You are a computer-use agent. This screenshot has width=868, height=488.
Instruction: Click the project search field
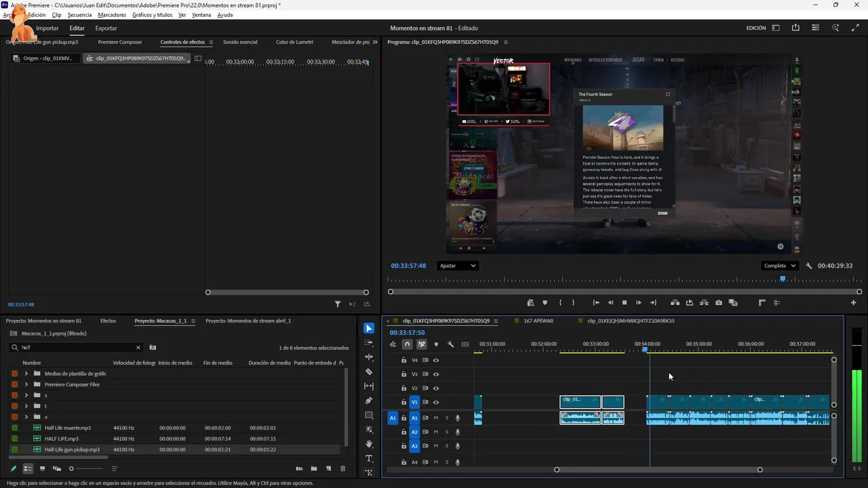click(77, 348)
